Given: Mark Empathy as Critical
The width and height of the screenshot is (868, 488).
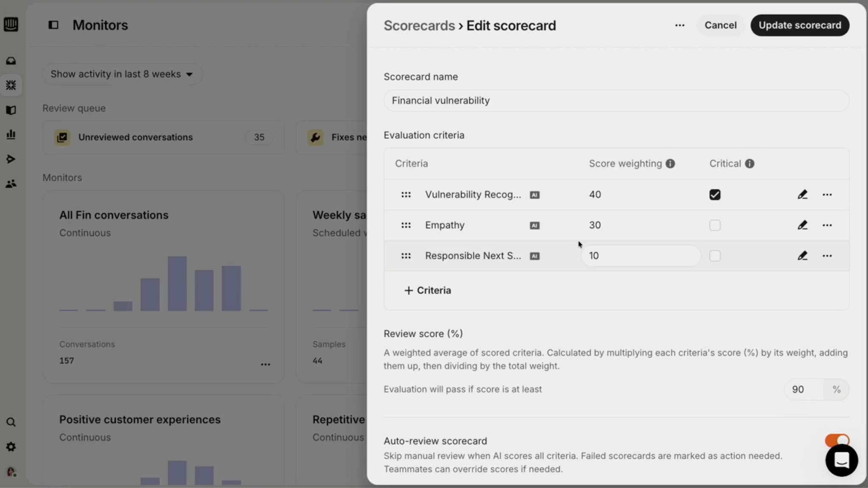Looking at the screenshot, I should (x=715, y=225).
